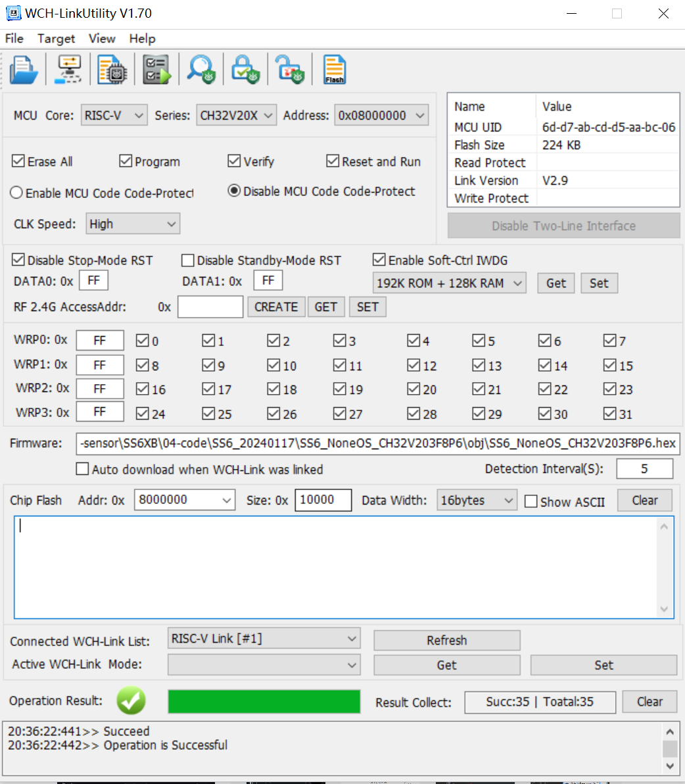Click the read chip info icon

(x=113, y=70)
